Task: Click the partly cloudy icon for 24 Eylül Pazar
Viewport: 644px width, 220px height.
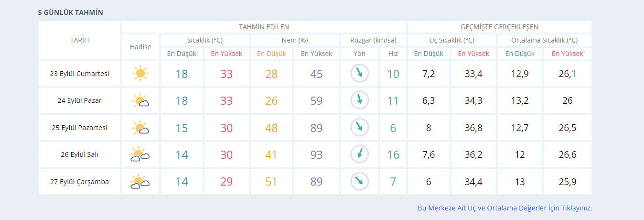Action: 140,101
